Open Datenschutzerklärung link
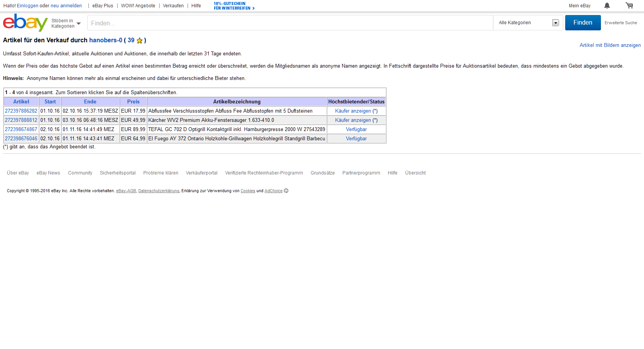 click(x=159, y=191)
